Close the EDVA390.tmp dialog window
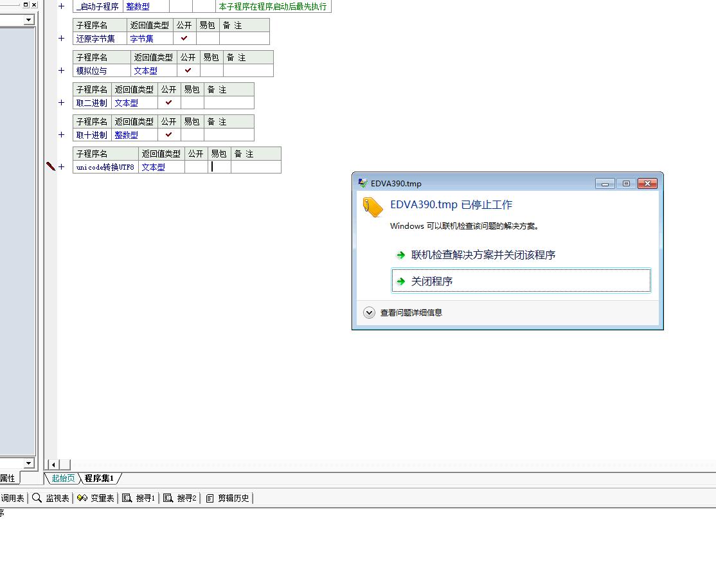Image resolution: width=716 pixels, height=588 pixels. 647,184
